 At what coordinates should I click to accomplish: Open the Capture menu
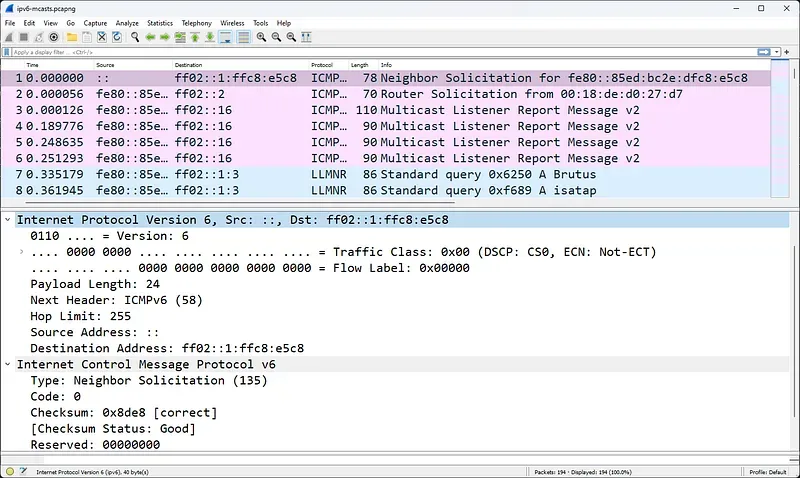tap(95, 23)
